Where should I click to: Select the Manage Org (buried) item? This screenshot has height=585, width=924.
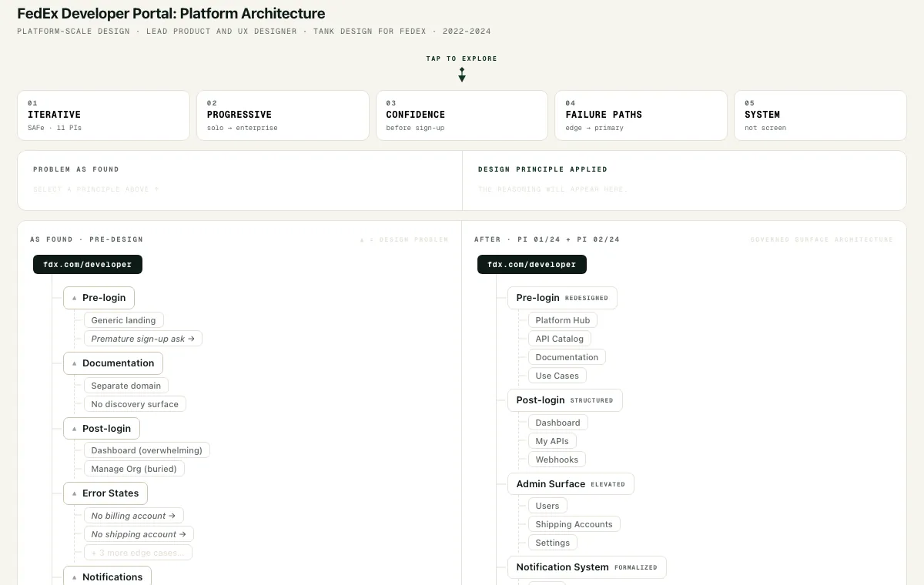(x=134, y=469)
